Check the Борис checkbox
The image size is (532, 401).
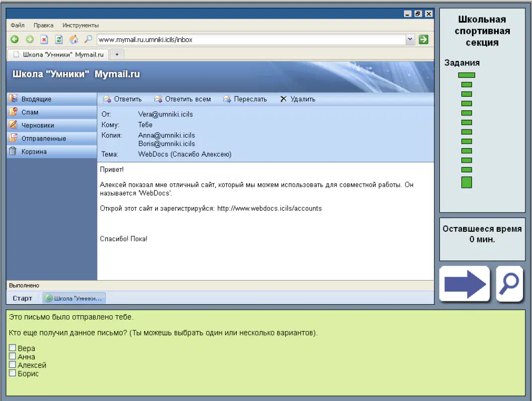tap(12, 373)
